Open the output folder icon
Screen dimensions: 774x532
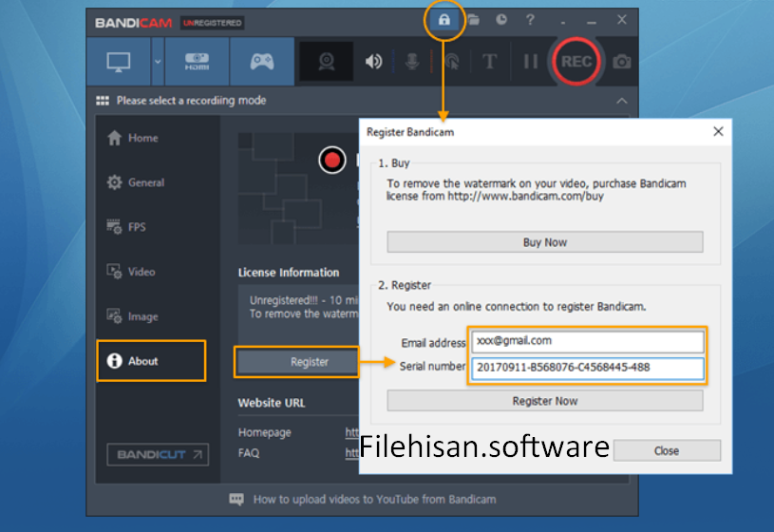[473, 20]
